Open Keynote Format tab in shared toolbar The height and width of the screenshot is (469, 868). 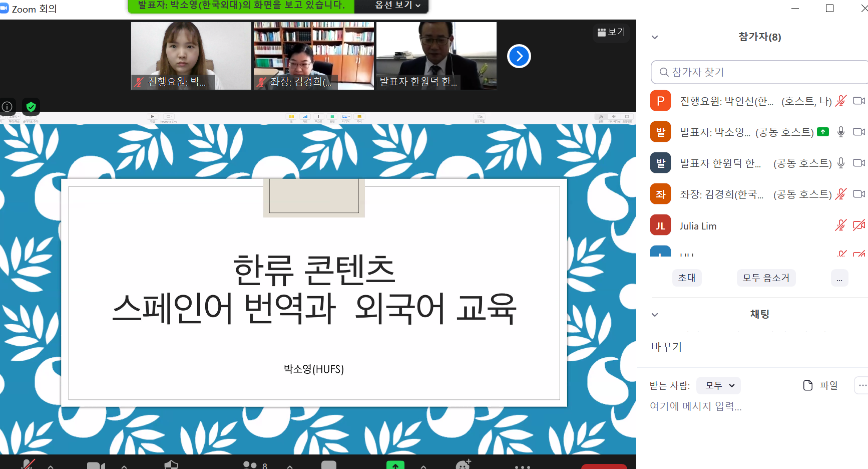point(601,117)
